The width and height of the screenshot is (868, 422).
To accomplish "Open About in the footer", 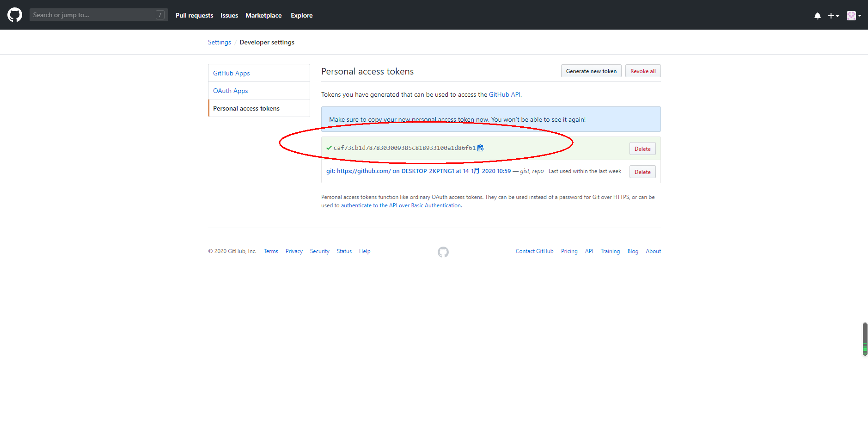I will pyautogui.click(x=654, y=251).
